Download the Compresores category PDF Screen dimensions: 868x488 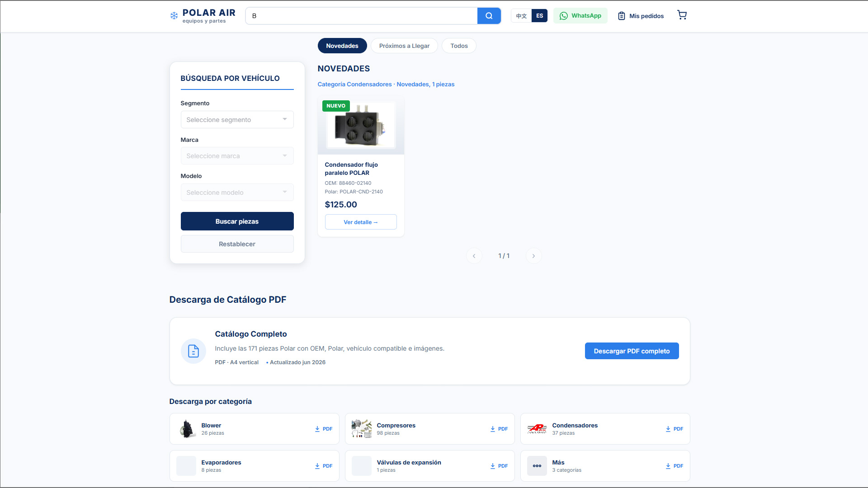(499, 429)
